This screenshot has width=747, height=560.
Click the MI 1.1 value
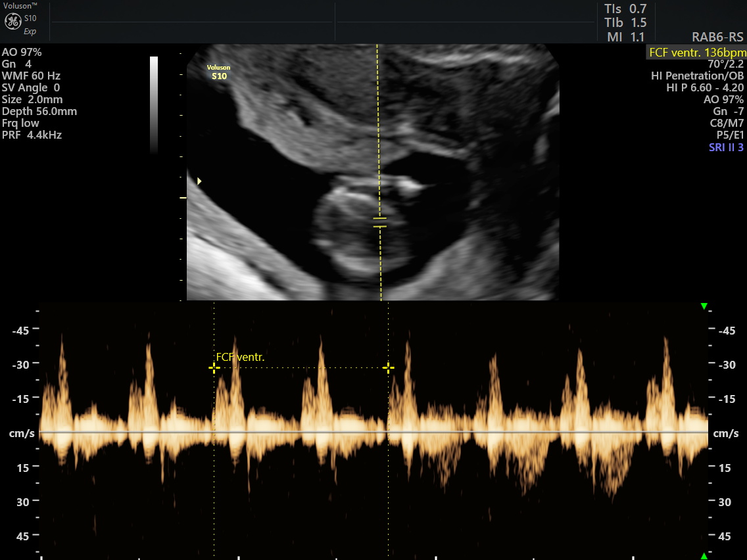pyautogui.click(x=625, y=37)
